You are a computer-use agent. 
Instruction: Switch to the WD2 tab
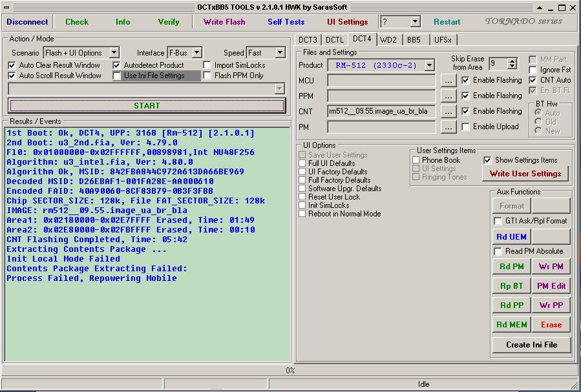(388, 40)
